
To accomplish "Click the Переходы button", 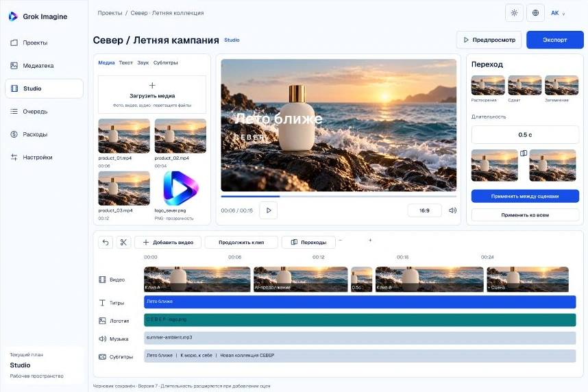I will [x=308, y=243].
